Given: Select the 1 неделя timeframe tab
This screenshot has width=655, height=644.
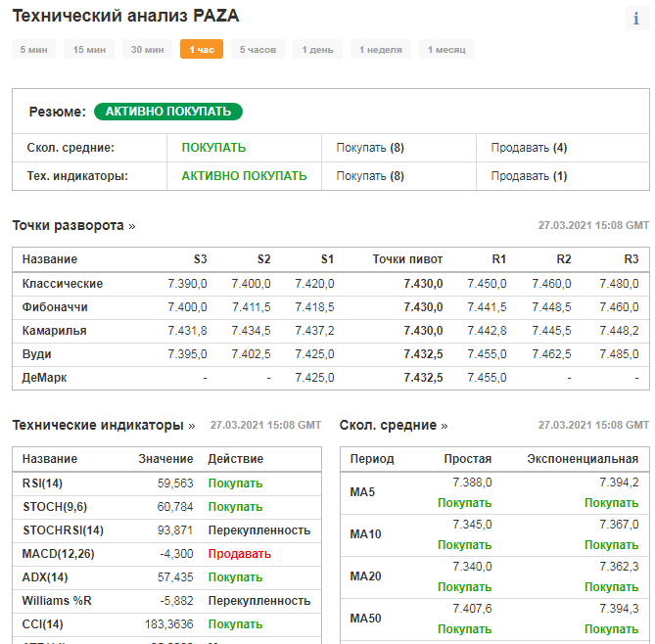Looking at the screenshot, I should point(380,50).
